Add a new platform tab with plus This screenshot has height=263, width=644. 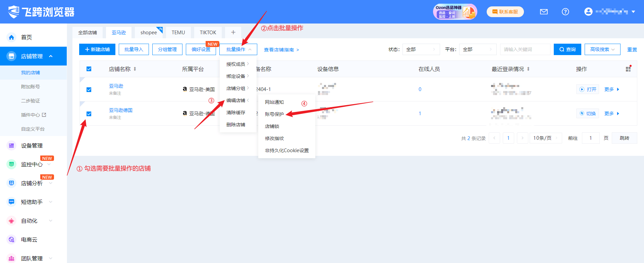[x=233, y=33]
